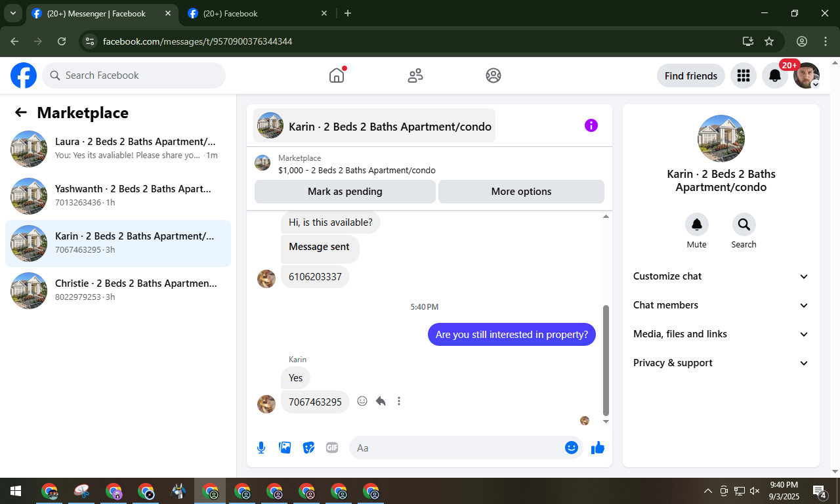Screen dimensions: 840x504
Task: Switch to the second (20+) Facebook tab
Action: (259, 13)
